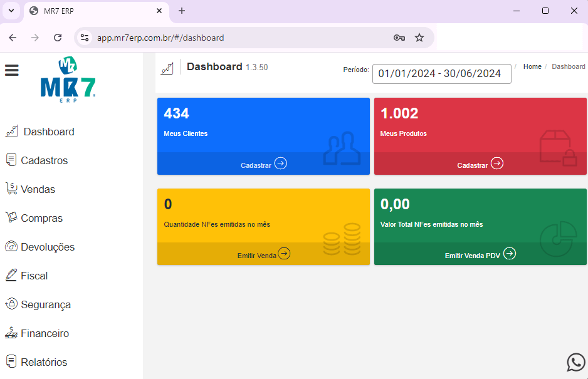Click the browser forward arrow
The height and width of the screenshot is (379, 588).
coord(35,38)
